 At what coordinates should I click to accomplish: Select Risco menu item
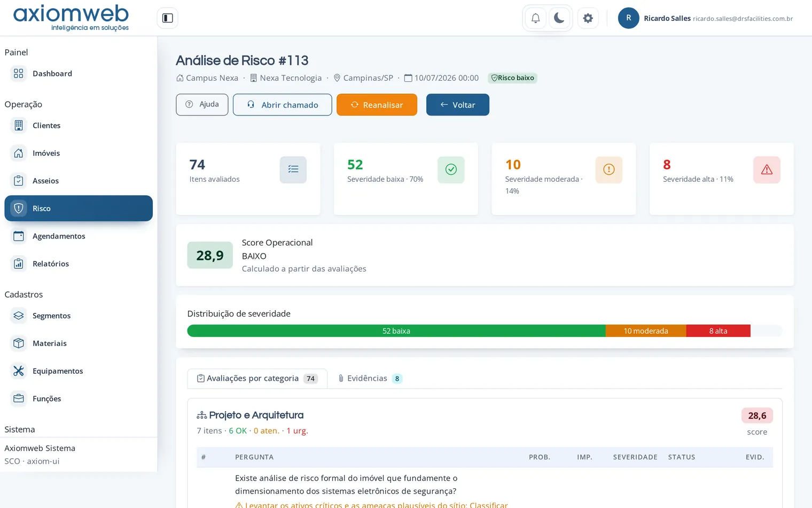click(79, 209)
